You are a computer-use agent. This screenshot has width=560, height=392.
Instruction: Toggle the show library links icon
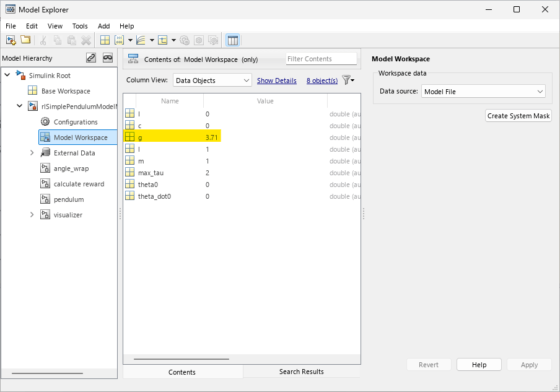tap(91, 58)
